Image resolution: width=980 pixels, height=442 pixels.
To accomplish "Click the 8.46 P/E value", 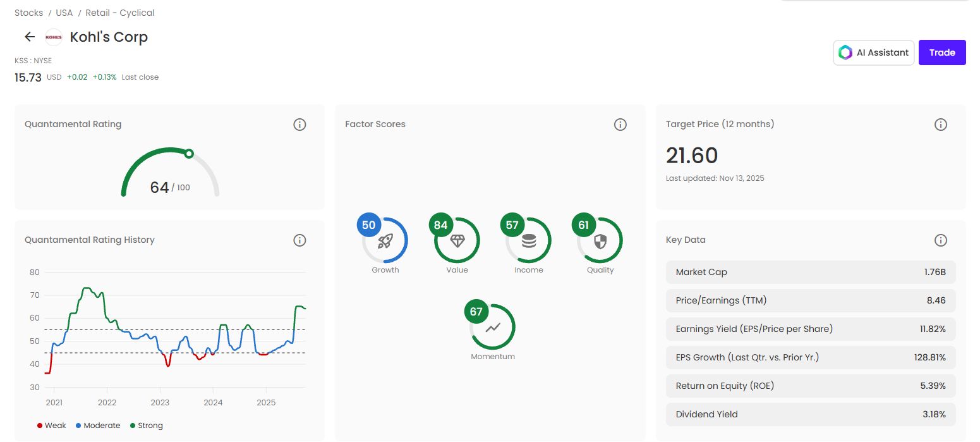I will [x=936, y=300].
